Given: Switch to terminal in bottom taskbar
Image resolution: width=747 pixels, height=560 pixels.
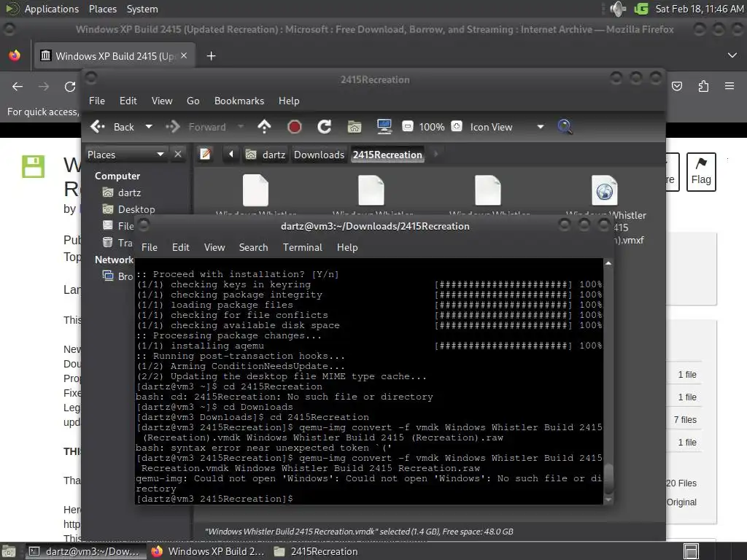Looking at the screenshot, I should [85, 551].
